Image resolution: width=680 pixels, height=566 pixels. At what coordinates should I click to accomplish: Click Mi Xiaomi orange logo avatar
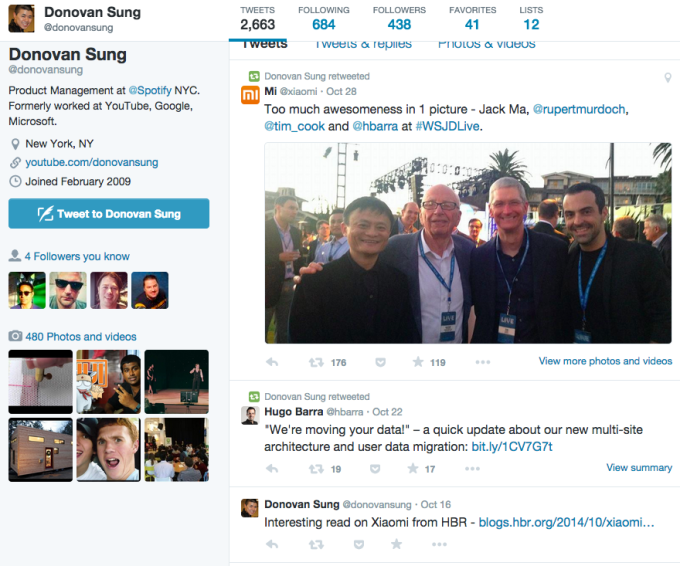250,95
